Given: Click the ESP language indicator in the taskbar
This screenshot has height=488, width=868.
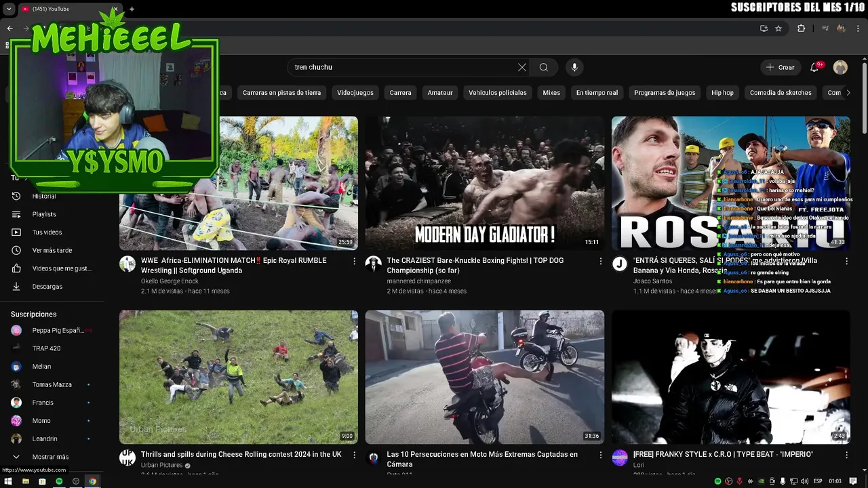Looking at the screenshot, I should (818, 481).
